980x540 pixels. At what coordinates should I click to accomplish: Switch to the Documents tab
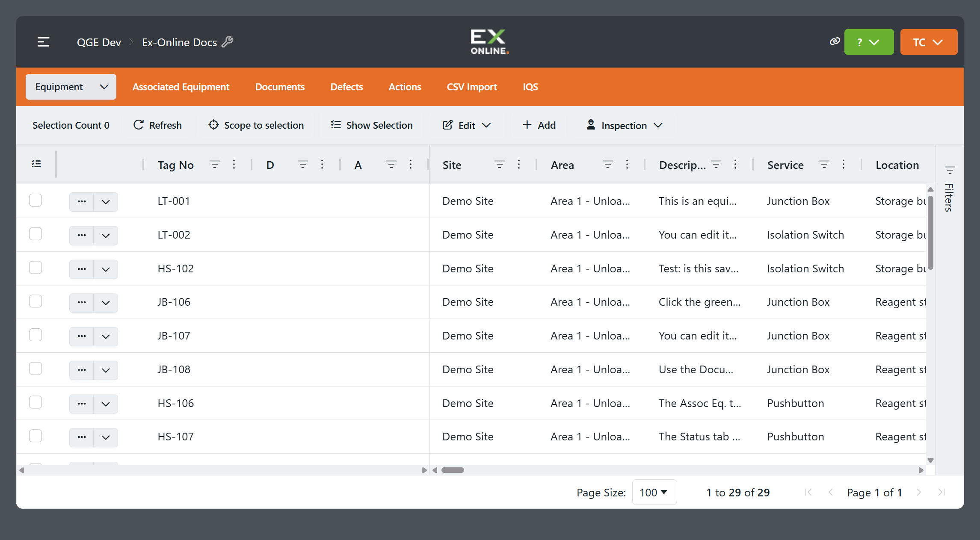pyautogui.click(x=280, y=87)
